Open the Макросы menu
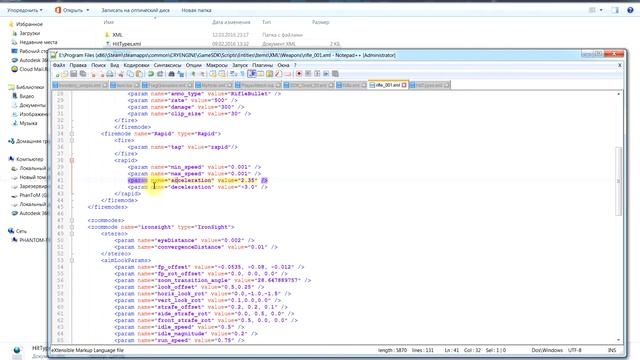Viewport: 640px width, 360px height. coord(216,65)
